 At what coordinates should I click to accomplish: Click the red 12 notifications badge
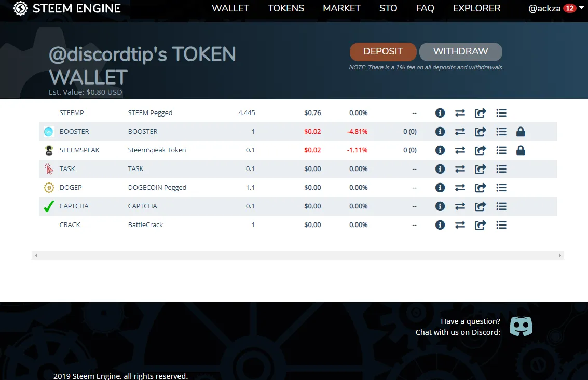[x=570, y=8]
